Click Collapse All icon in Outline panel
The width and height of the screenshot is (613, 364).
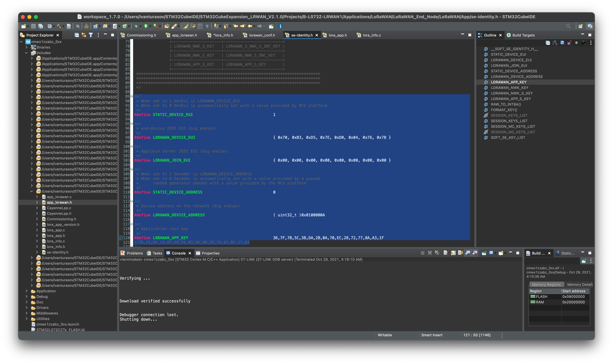point(548,43)
